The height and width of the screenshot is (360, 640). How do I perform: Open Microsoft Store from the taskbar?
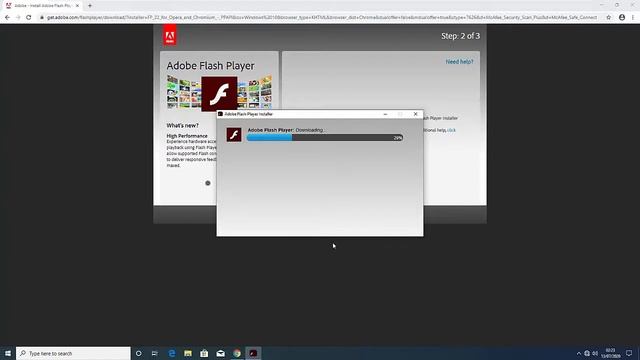pos(204,353)
